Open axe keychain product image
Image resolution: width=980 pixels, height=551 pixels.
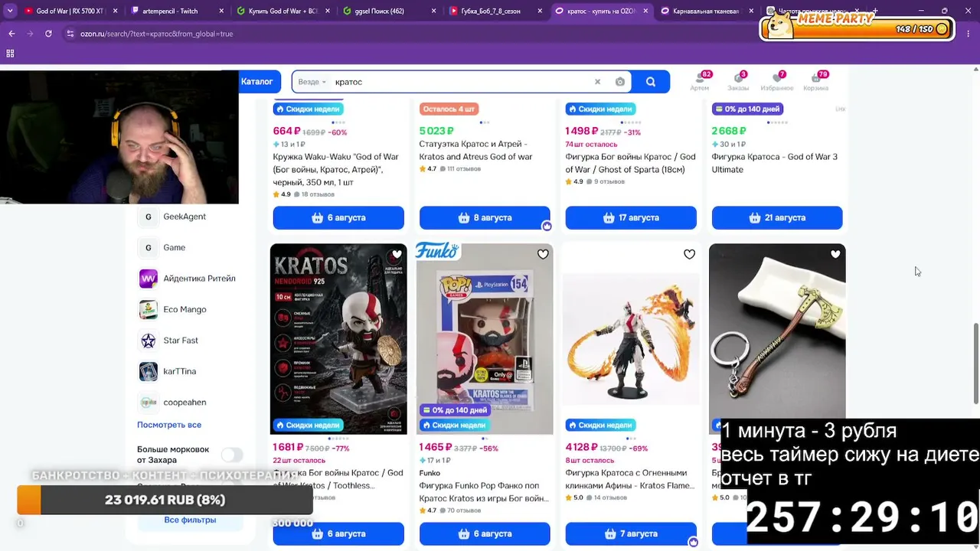click(x=777, y=339)
